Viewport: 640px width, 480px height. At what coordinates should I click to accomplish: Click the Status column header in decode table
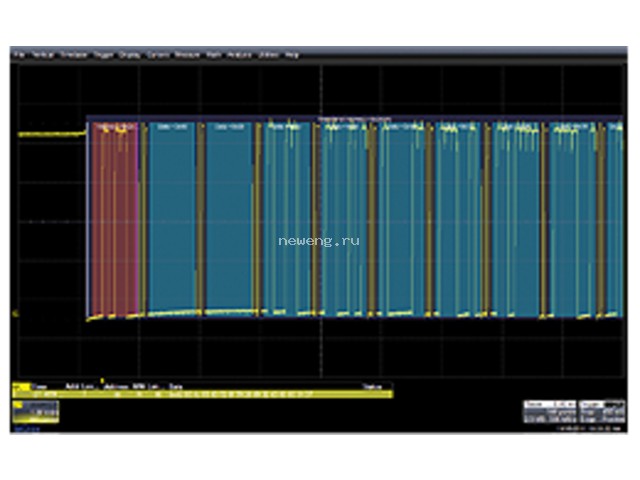[x=372, y=386]
